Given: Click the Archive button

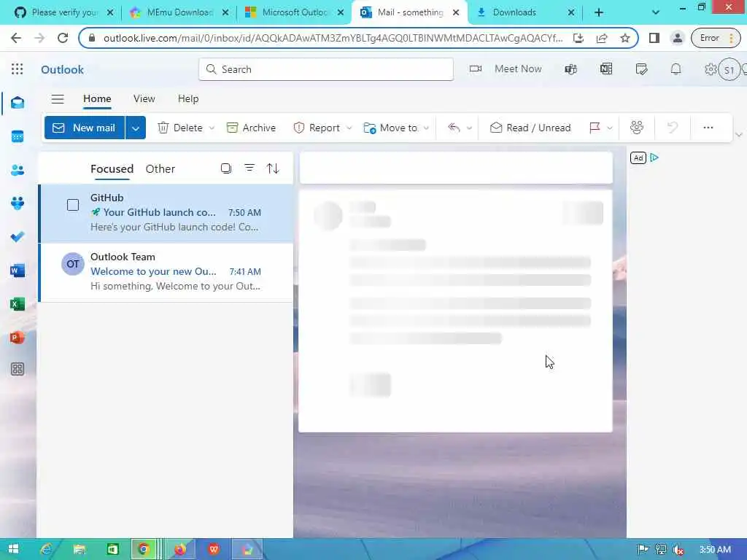Looking at the screenshot, I should point(251,128).
